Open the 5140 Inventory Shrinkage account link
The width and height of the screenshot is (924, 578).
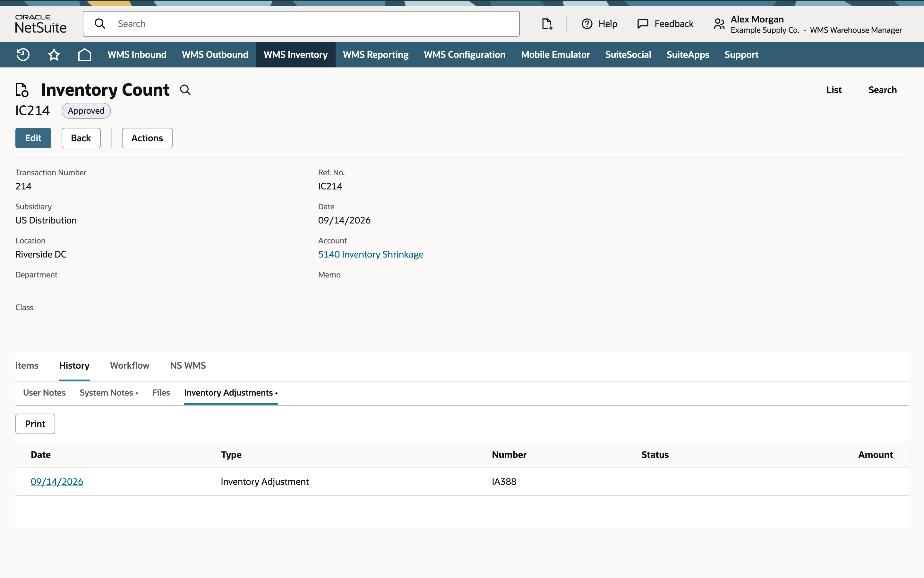[x=371, y=254]
